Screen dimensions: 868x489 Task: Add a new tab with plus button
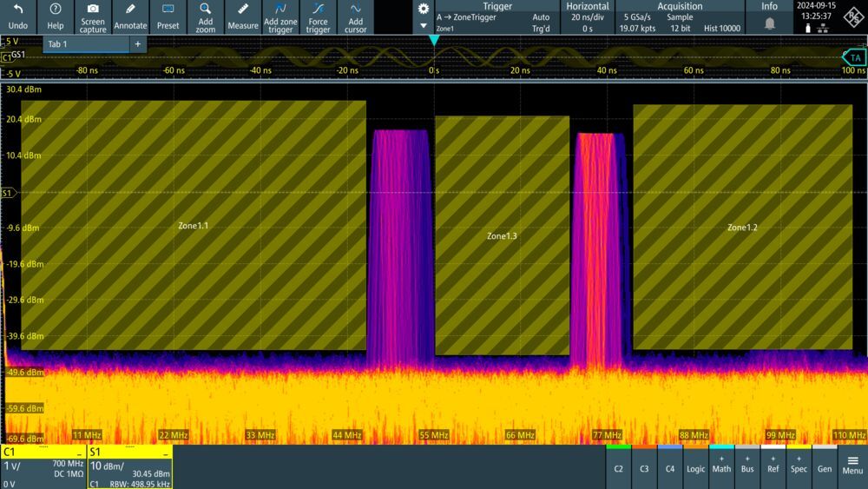click(x=138, y=44)
